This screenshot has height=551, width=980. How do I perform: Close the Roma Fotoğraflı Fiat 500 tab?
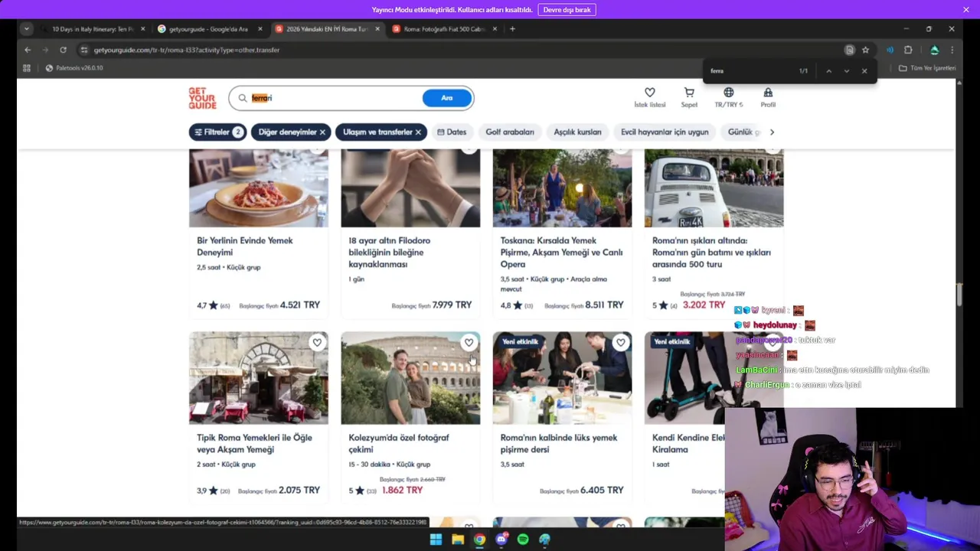[495, 29]
